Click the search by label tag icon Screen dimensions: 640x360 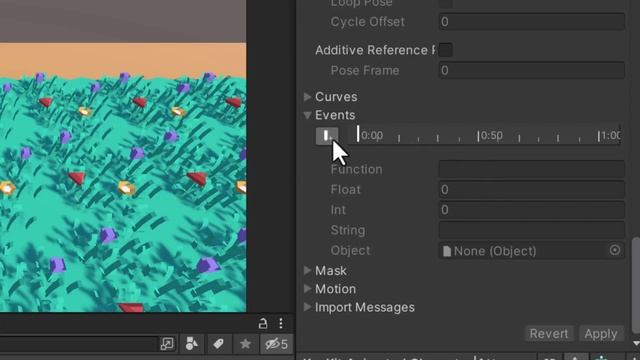(x=218, y=344)
